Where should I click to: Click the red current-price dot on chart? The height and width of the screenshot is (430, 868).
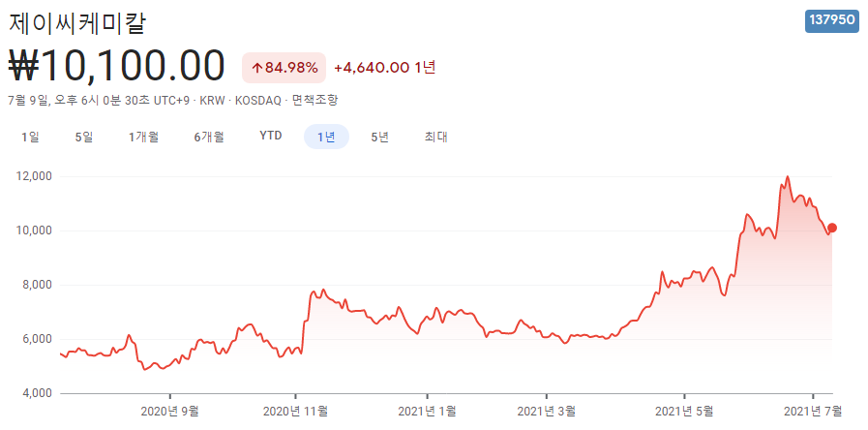[832, 228]
